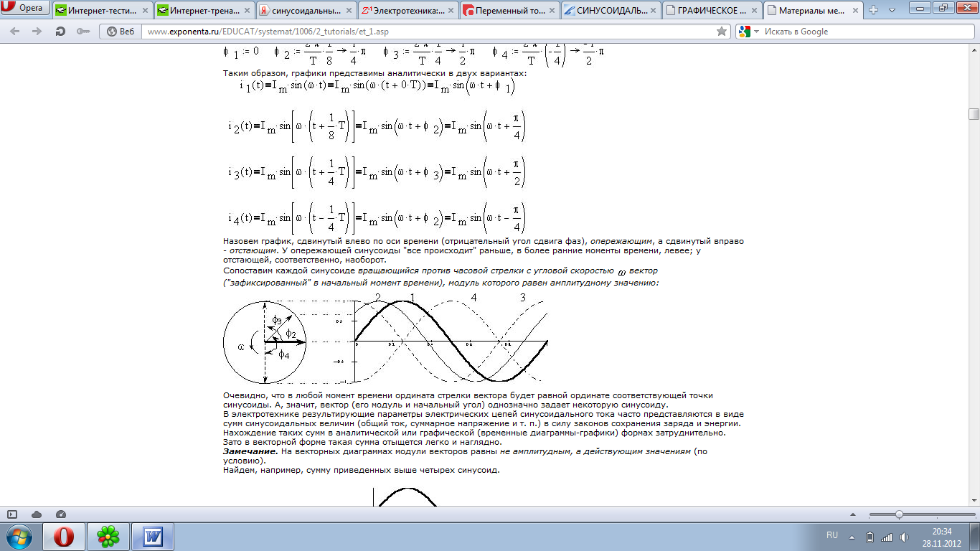Screen dimensions: 980x551
Task: Click the italic word "опережающим"
Action: tap(621, 242)
